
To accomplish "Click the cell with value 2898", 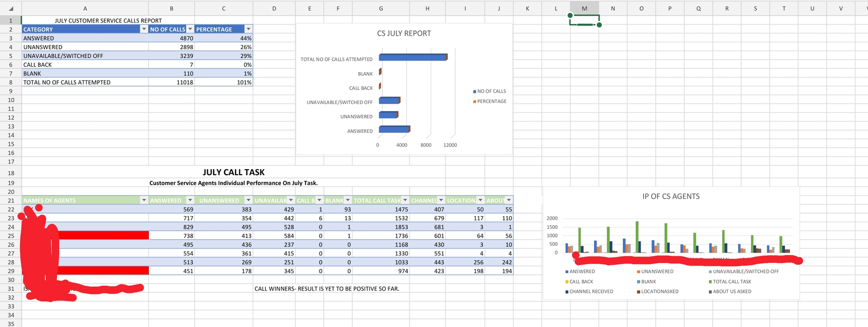I will click(x=171, y=47).
